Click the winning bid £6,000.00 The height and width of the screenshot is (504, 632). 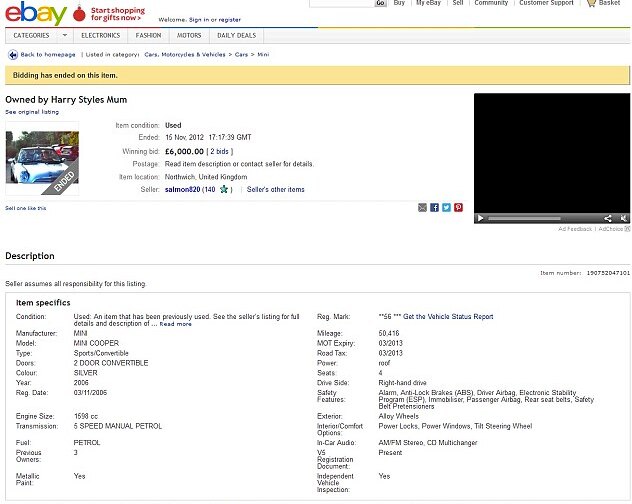[185, 152]
